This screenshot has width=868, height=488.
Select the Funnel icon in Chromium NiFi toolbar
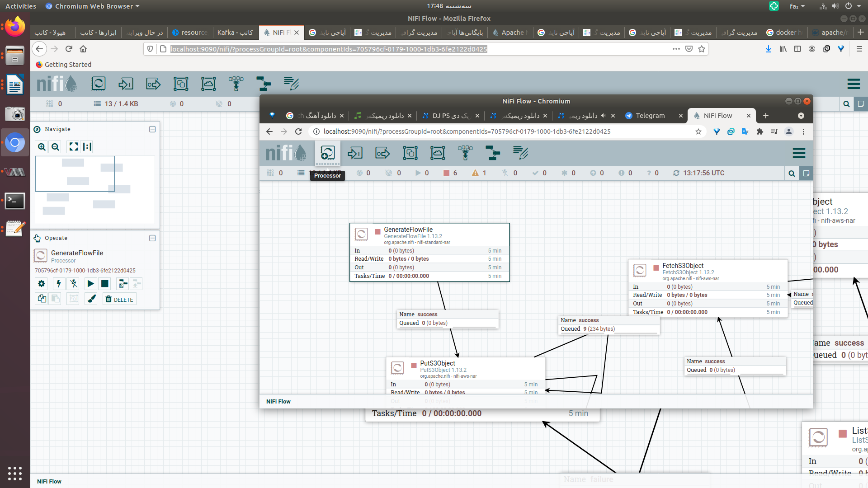[x=465, y=153]
